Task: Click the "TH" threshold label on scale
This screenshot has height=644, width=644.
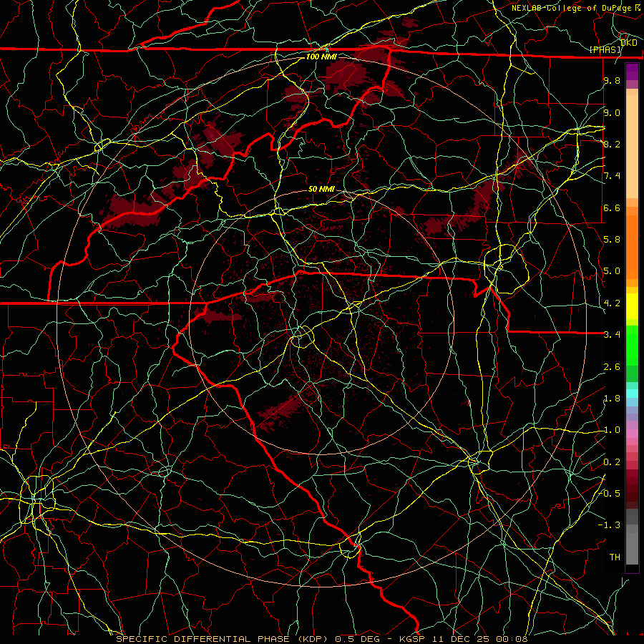Action: tap(615, 557)
